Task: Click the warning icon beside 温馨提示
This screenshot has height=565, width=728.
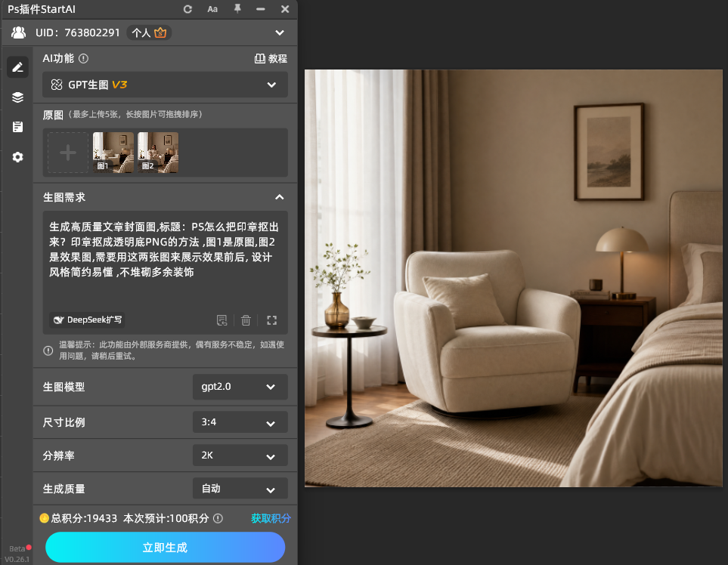Action: pos(48,350)
